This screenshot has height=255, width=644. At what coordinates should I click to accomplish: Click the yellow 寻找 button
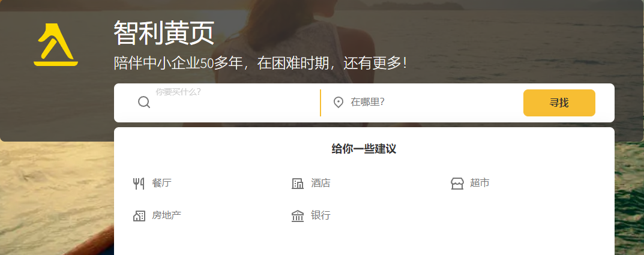(559, 103)
